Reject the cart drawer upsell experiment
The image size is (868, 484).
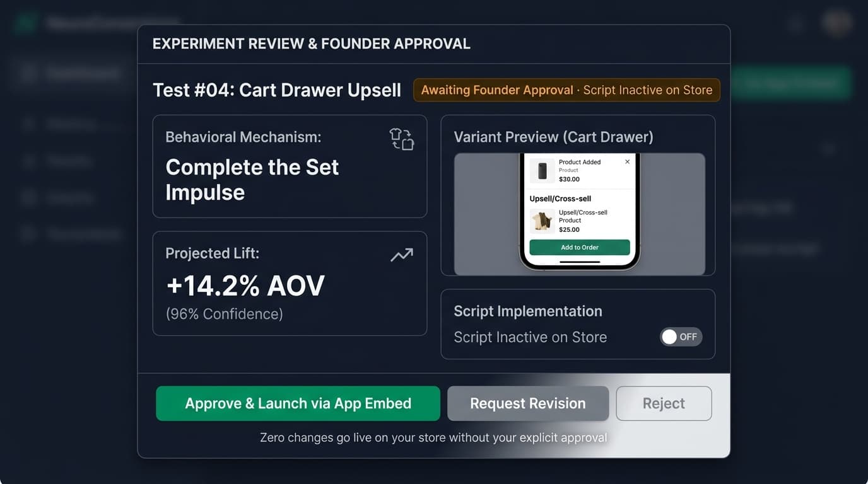coord(664,403)
